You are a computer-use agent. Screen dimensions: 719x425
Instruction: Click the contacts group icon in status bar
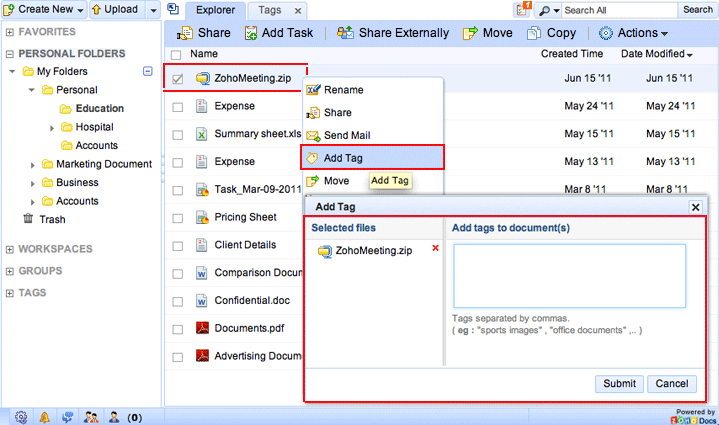(91, 417)
